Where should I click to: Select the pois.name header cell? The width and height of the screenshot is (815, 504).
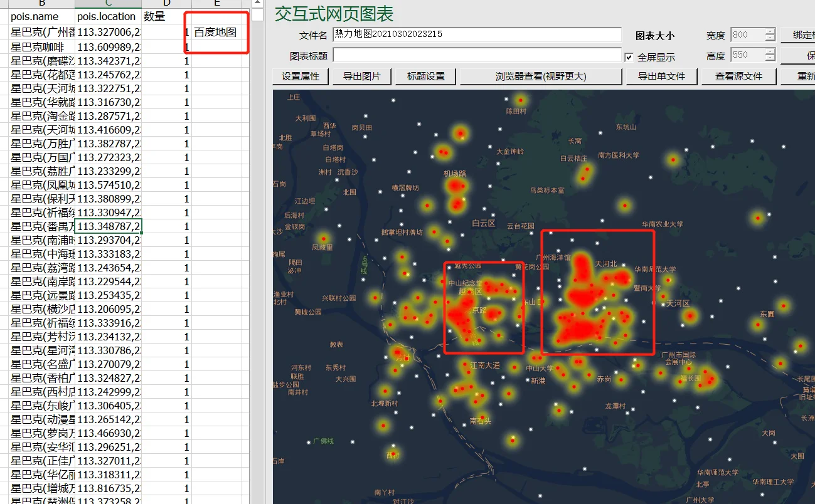pos(41,16)
